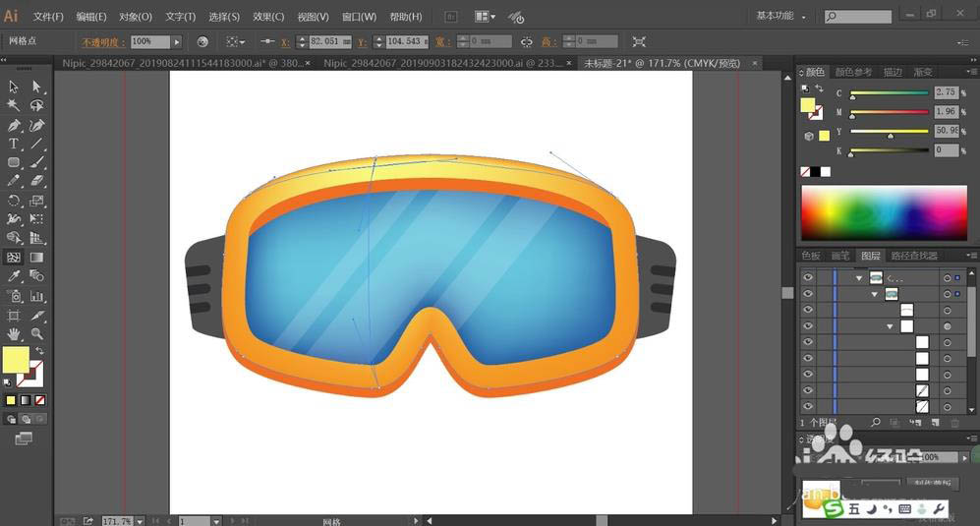
Task: Select the Pen tool
Action: (14, 126)
